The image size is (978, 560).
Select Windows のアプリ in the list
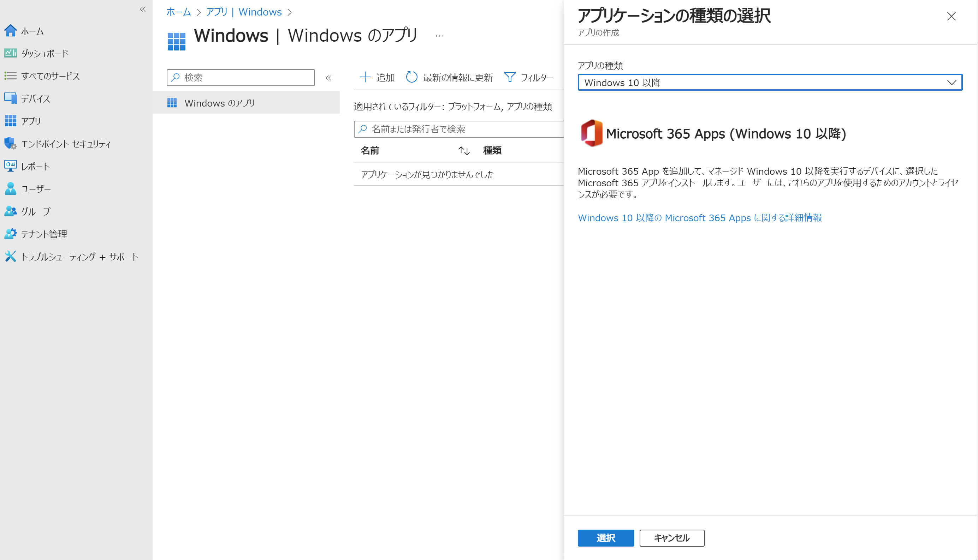pos(220,103)
